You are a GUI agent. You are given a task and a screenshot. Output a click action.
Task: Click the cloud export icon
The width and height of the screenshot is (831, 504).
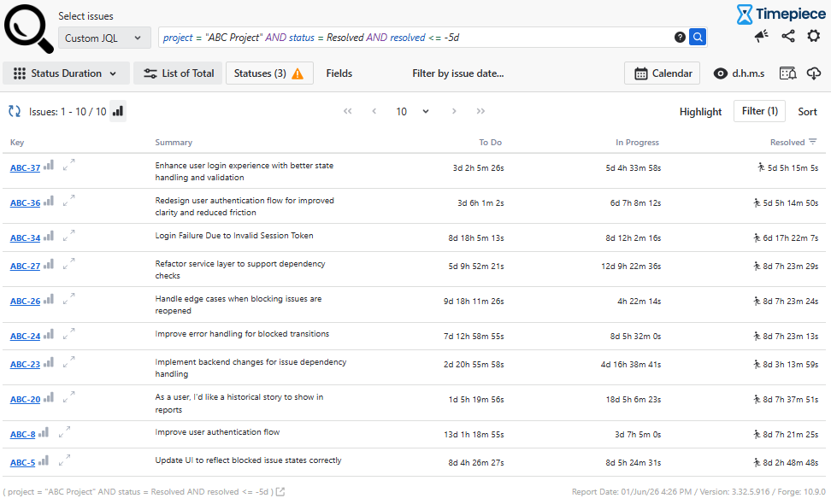814,73
